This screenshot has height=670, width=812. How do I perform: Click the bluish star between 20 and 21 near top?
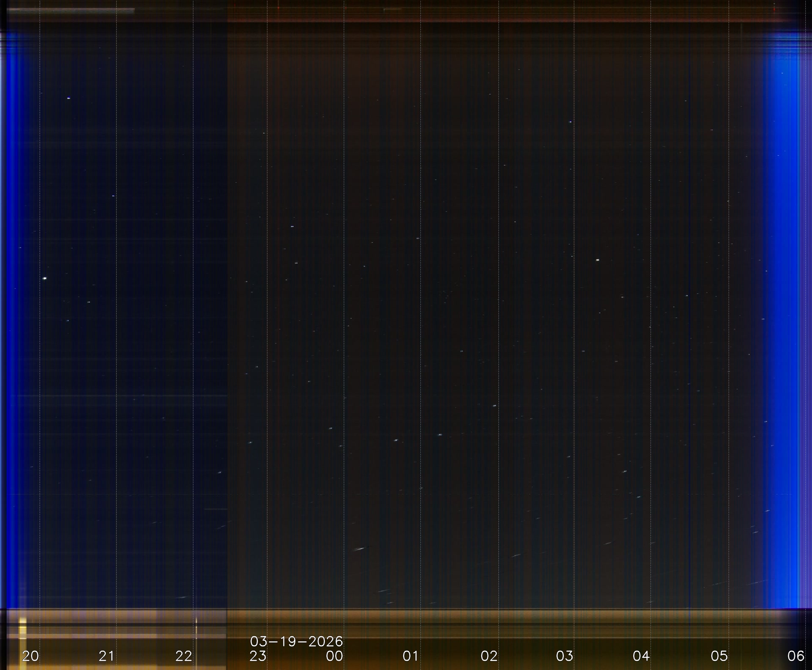coord(69,98)
